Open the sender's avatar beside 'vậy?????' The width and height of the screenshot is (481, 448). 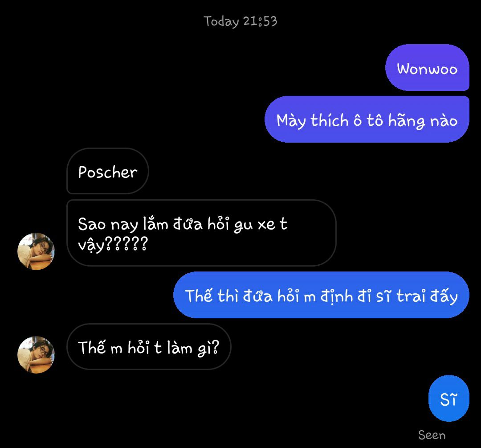point(36,251)
